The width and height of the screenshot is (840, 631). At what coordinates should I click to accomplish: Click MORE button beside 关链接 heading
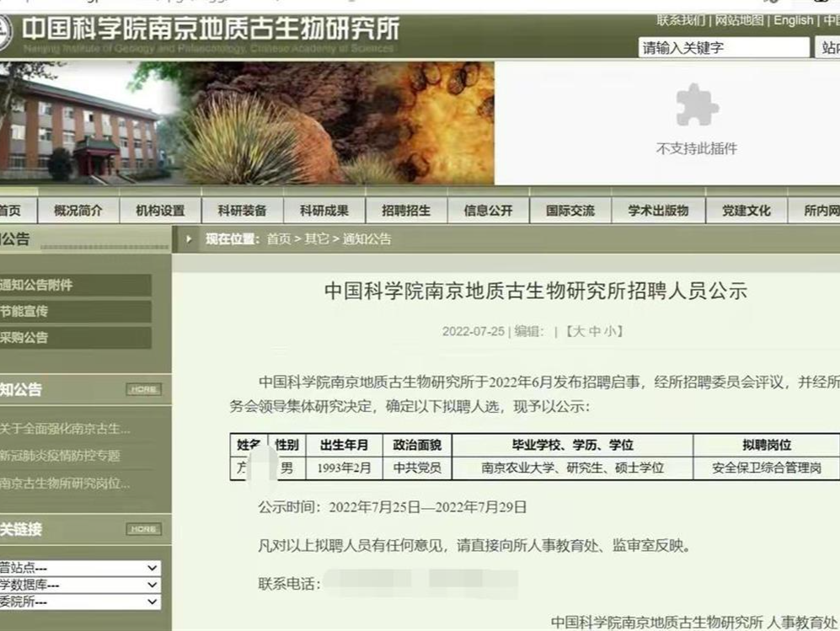point(143,529)
